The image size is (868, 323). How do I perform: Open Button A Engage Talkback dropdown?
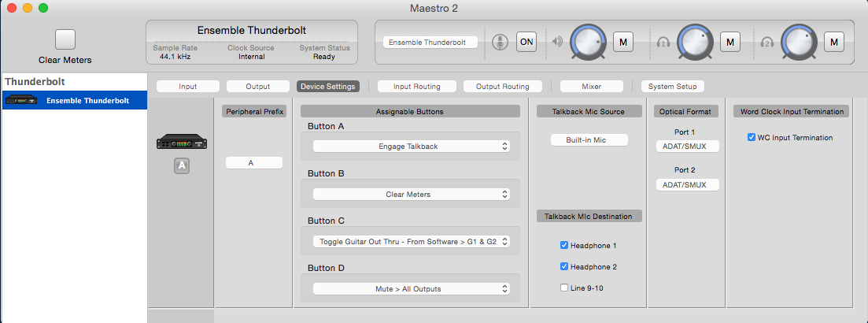point(411,147)
